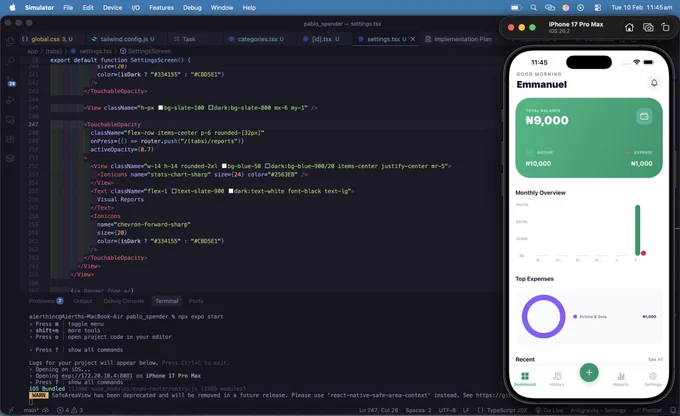The height and width of the screenshot is (416, 680).
Task: Open the Explorer view in the activity bar
Action: point(10,42)
